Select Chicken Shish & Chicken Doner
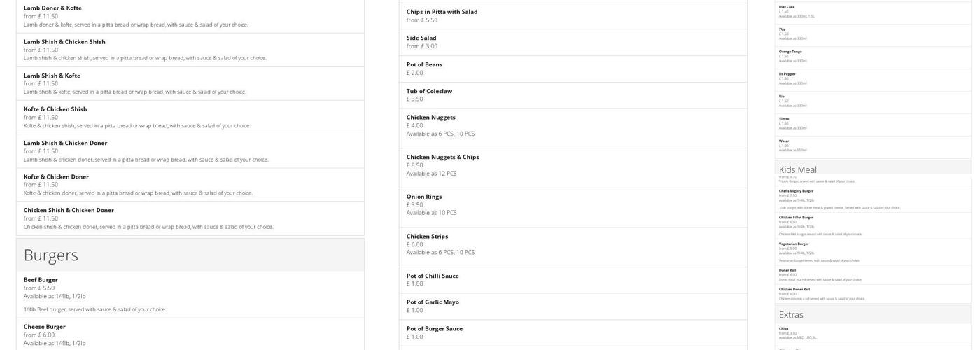980x350 pixels. click(69, 210)
